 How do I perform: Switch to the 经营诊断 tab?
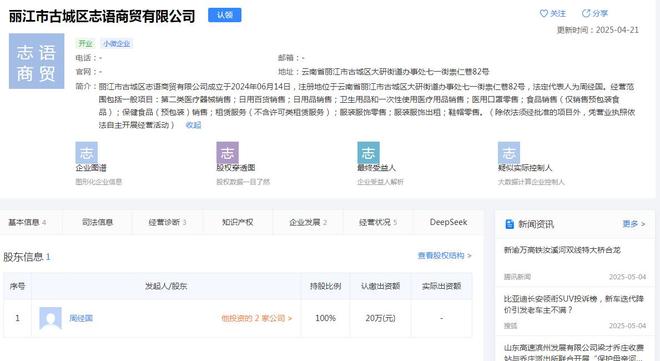[x=167, y=222]
